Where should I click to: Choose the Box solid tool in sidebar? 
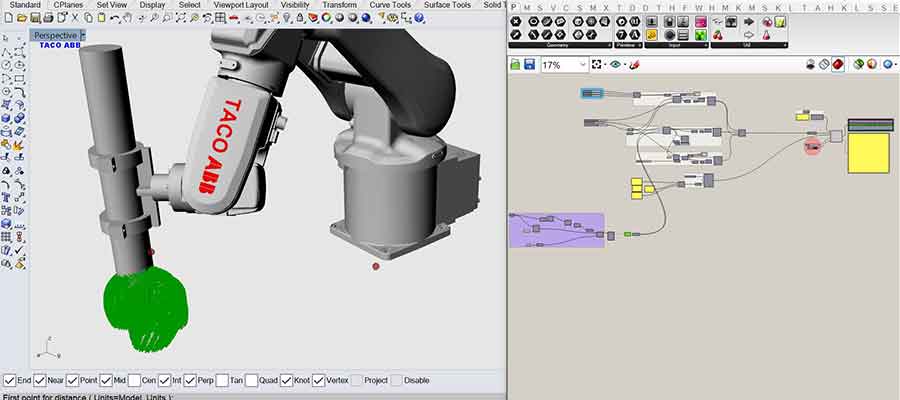[x=6, y=118]
